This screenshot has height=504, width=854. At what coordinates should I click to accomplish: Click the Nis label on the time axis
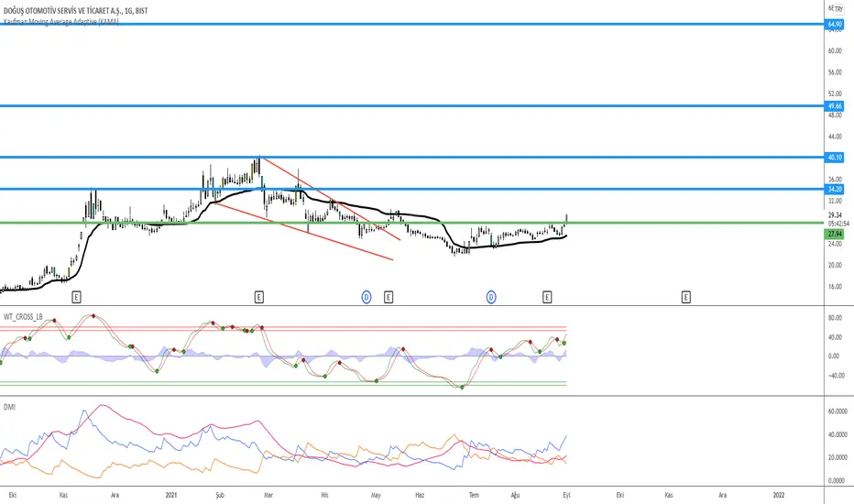[324, 495]
